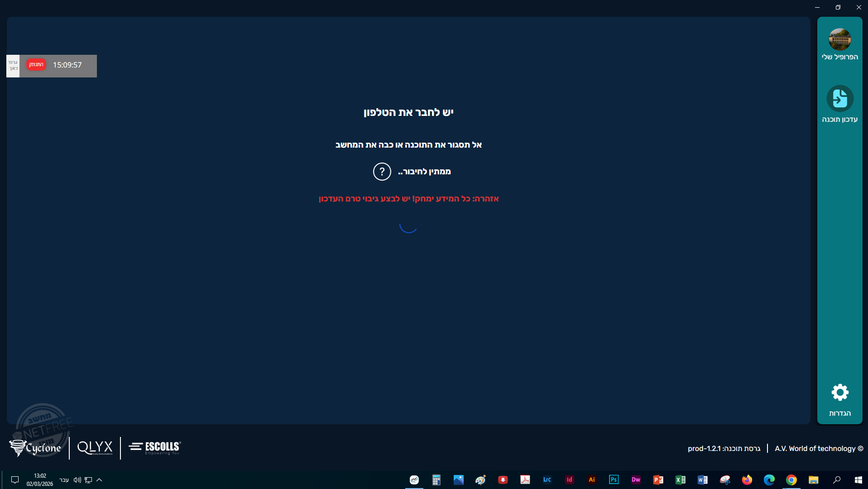Launch Google Chrome from the taskbar
This screenshot has height=489, width=868.
pyautogui.click(x=791, y=480)
